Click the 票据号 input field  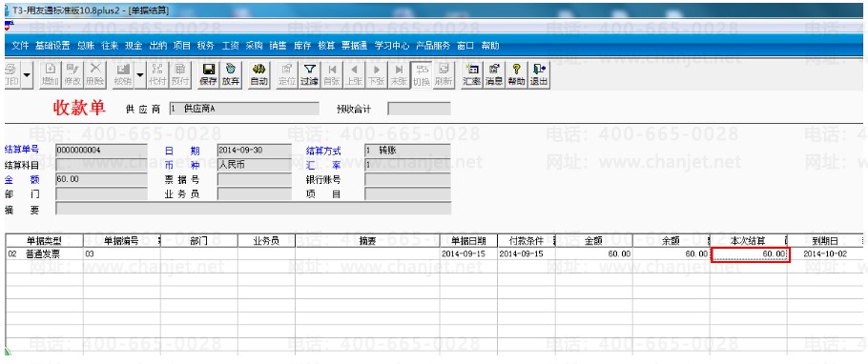[254, 180]
